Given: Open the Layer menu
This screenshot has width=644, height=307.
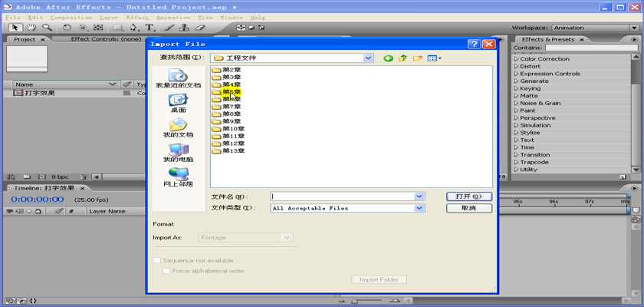Looking at the screenshot, I should click(x=109, y=18).
